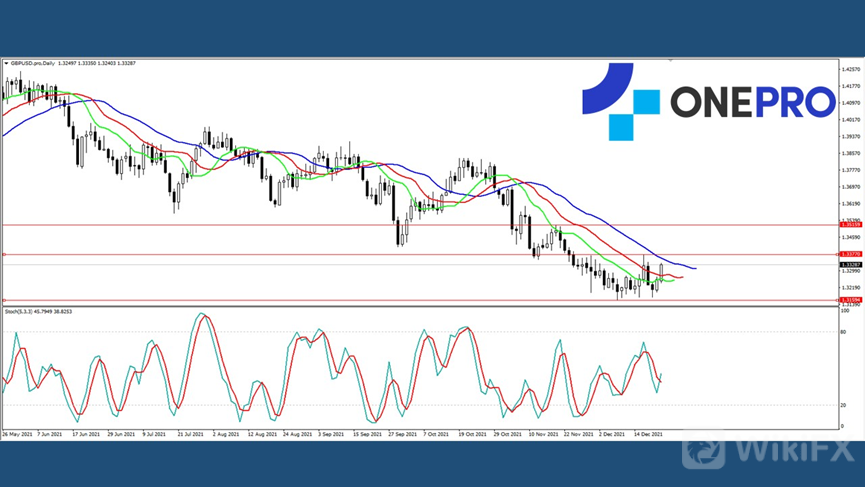Click the 10 Nov 2021 date label

[x=543, y=435]
